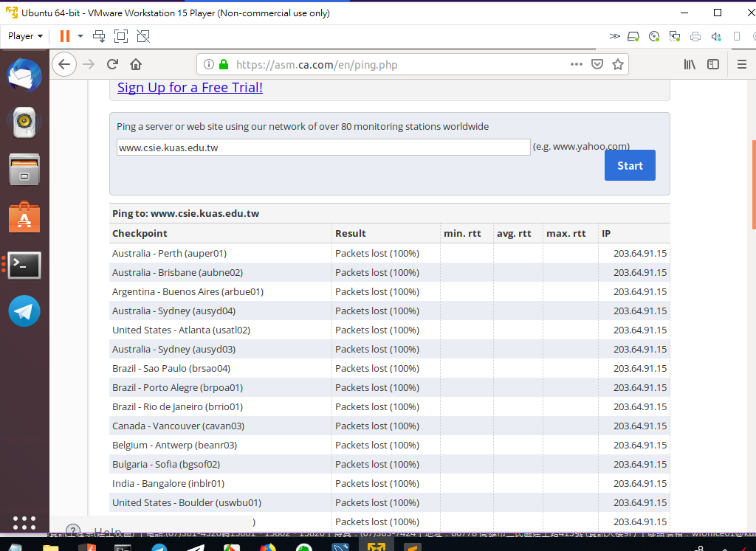The width and height of the screenshot is (756, 551).
Task: Select Brazil - Porto Alegre (brpoa01) checkpoint
Action: point(177,388)
